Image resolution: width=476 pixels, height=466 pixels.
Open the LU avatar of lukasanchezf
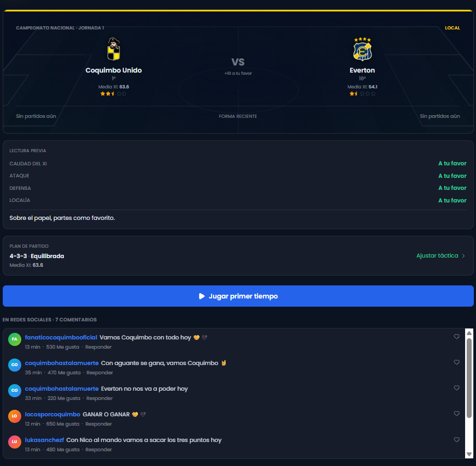tap(15, 441)
